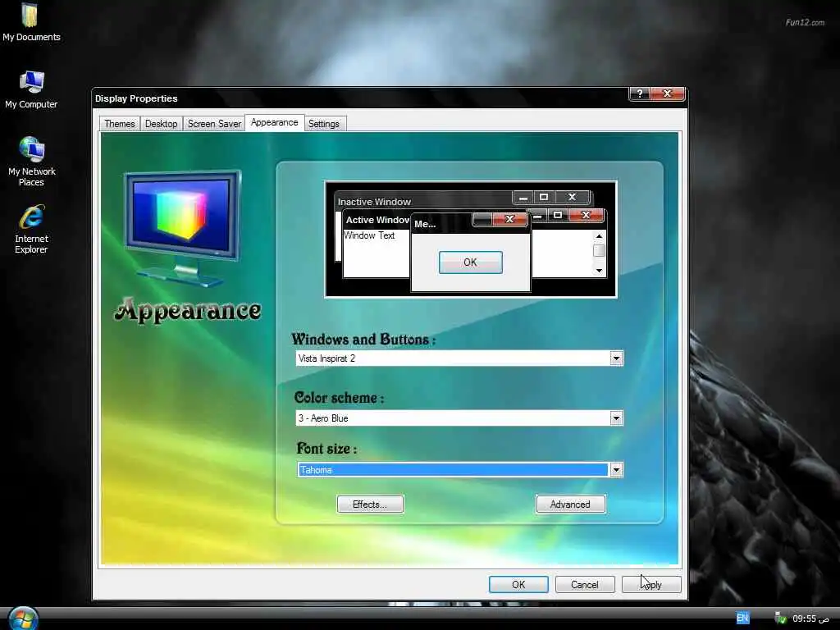Select the Appearance tab

274,123
